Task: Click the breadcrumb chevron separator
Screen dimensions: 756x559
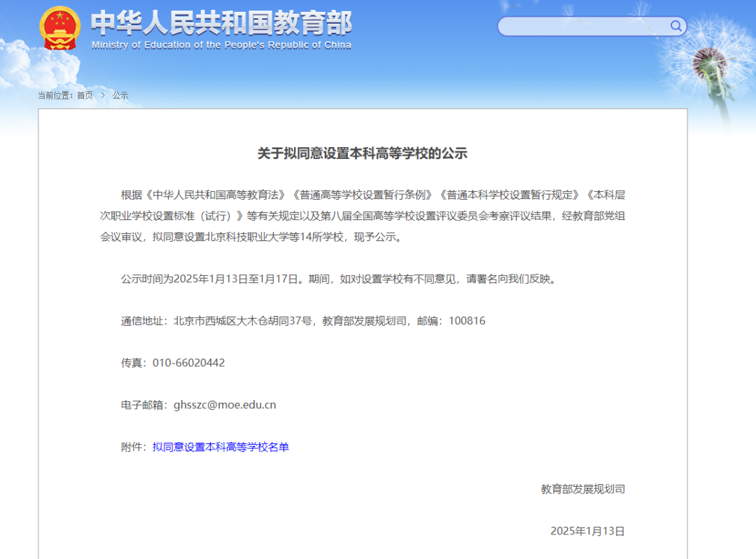Action: coord(103,95)
